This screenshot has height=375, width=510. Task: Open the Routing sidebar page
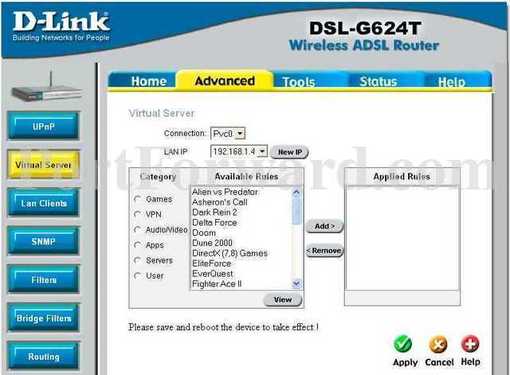[44, 356]
